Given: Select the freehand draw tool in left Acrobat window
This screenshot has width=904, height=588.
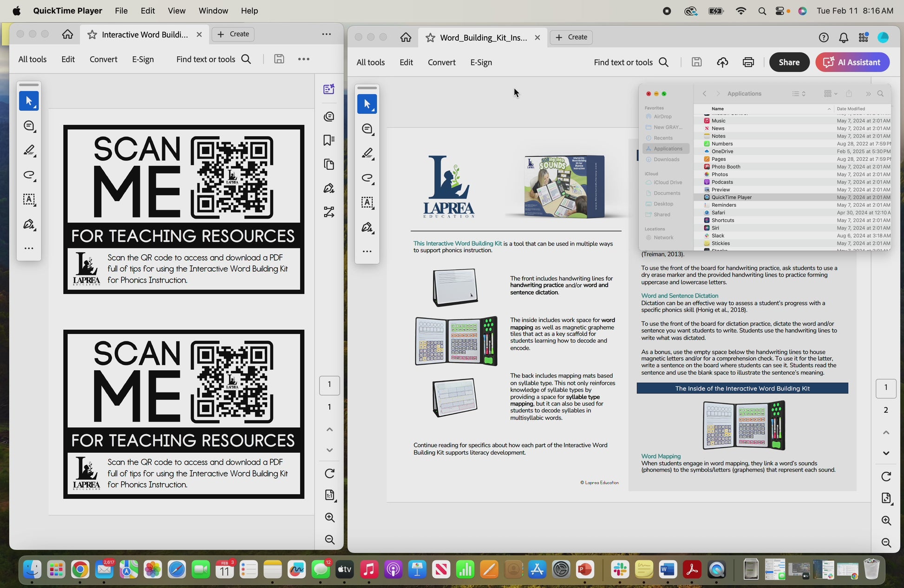Looking at the screenshot, I should tap(29, 175).
